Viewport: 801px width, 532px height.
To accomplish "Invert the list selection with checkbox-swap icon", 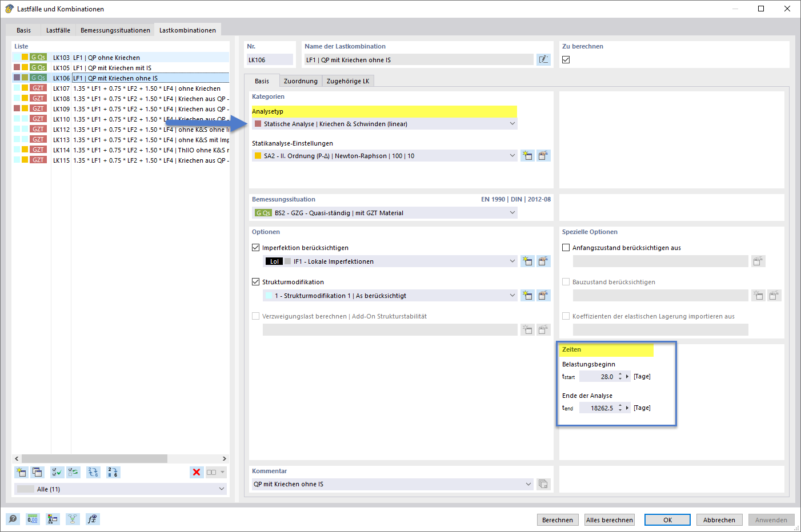I will [x=74, y=472].
